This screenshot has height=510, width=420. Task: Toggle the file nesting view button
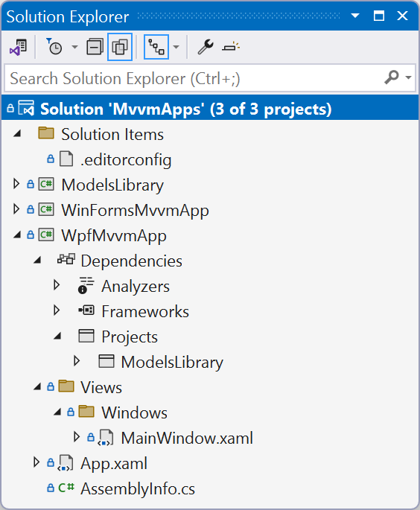[156, 47]
